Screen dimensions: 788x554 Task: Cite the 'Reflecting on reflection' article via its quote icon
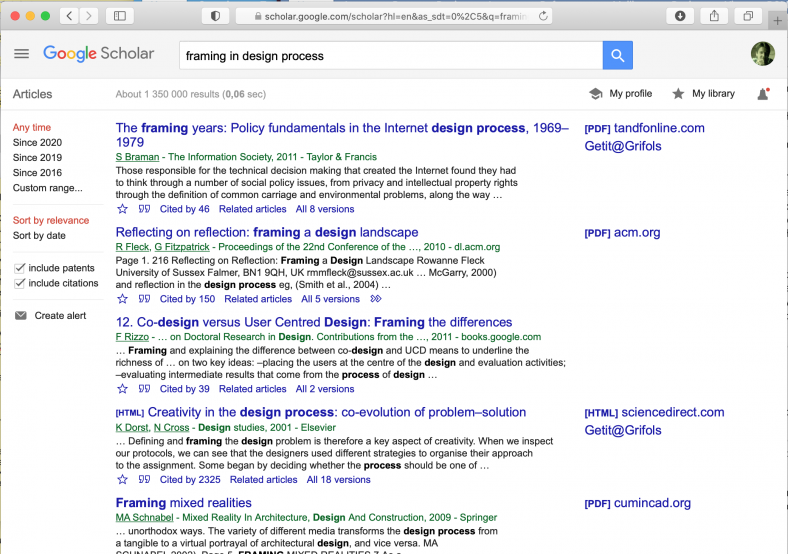tap(144, 299)
